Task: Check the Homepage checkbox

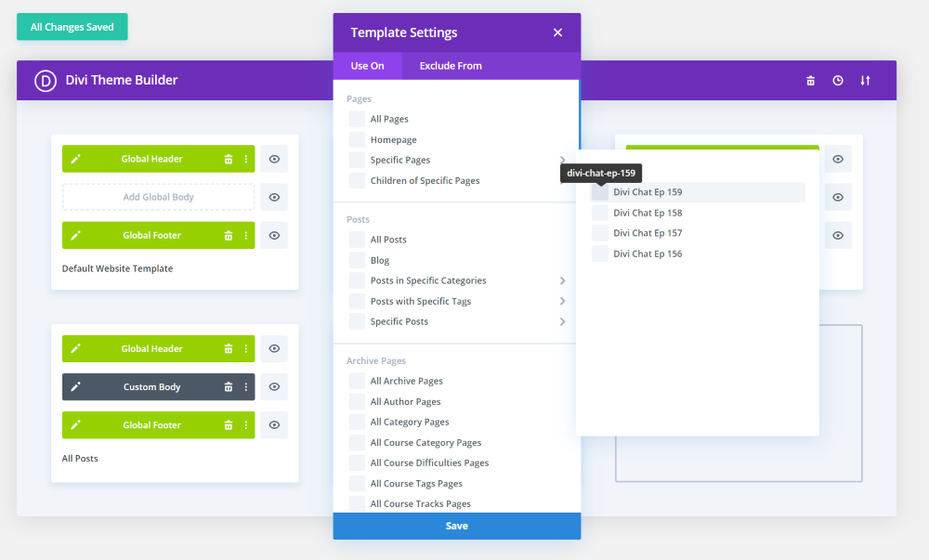Action: (357, 139)
